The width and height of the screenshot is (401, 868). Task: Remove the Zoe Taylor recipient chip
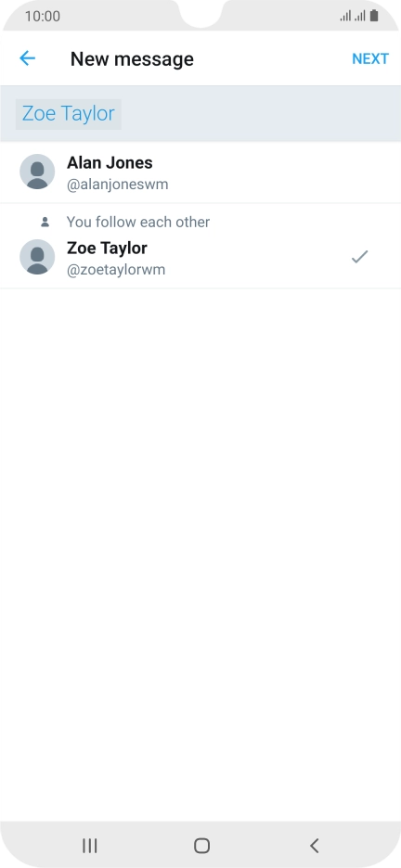[x=68, y=114]
